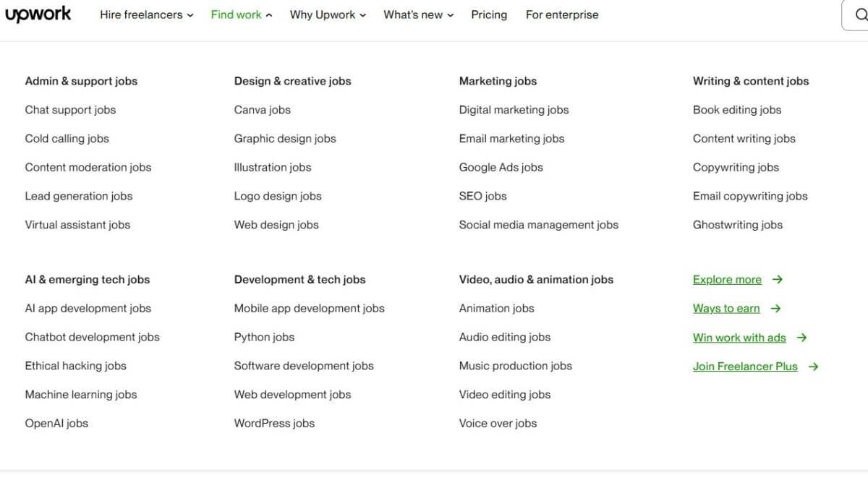Click the arrow beside Ways to earn
The height and width of the screenshot is (488, 868).
(775, 309)
